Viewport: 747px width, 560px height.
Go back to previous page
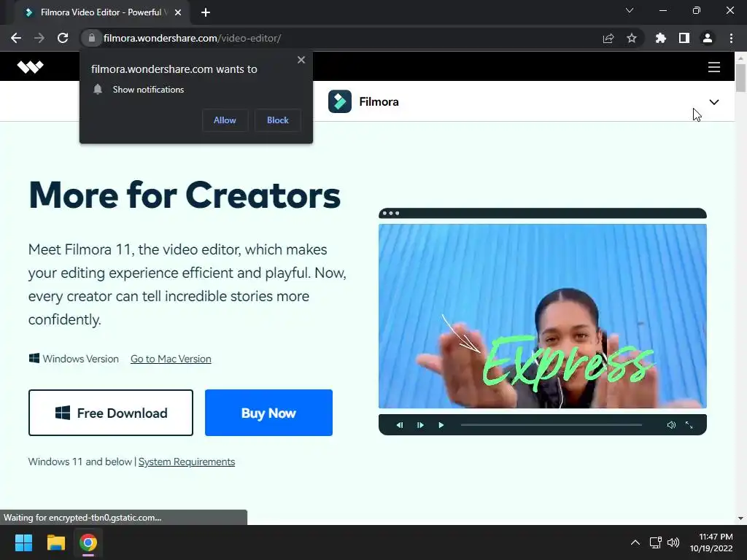tap(16, 38)
